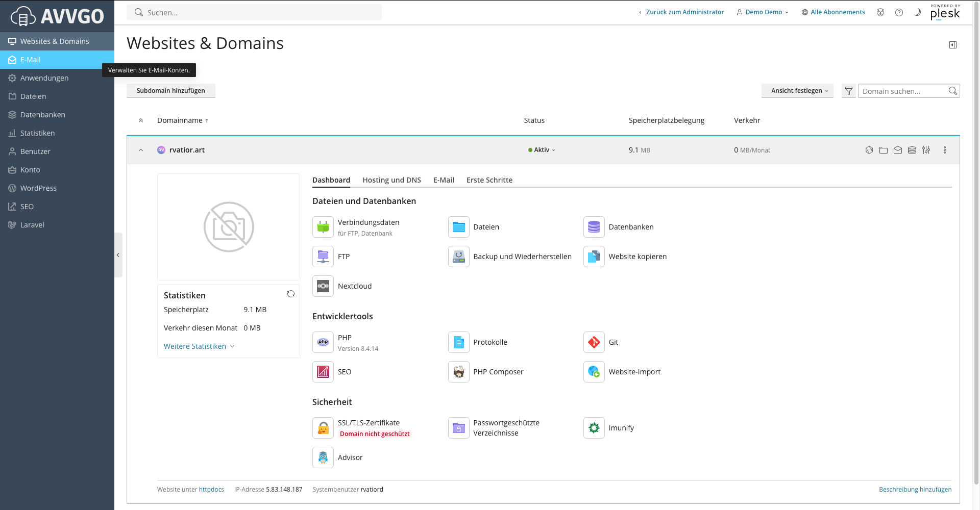980x510 pixels.
Task: Switch to the Hosting und DNS tab
Action: [x=391, y=180]
